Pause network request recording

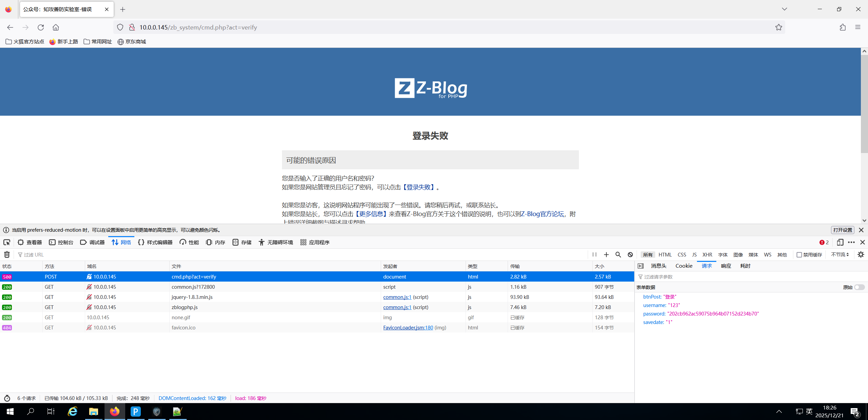[x=595, y=254]
